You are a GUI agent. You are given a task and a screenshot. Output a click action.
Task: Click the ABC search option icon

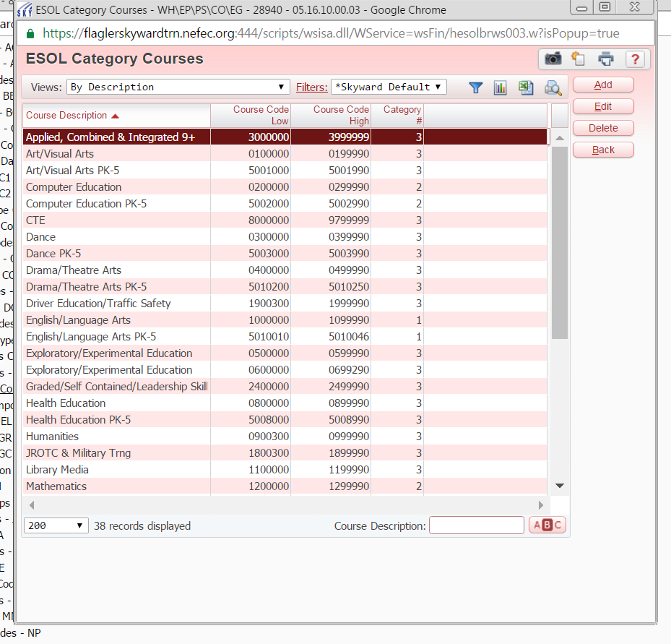pos(547,525)
